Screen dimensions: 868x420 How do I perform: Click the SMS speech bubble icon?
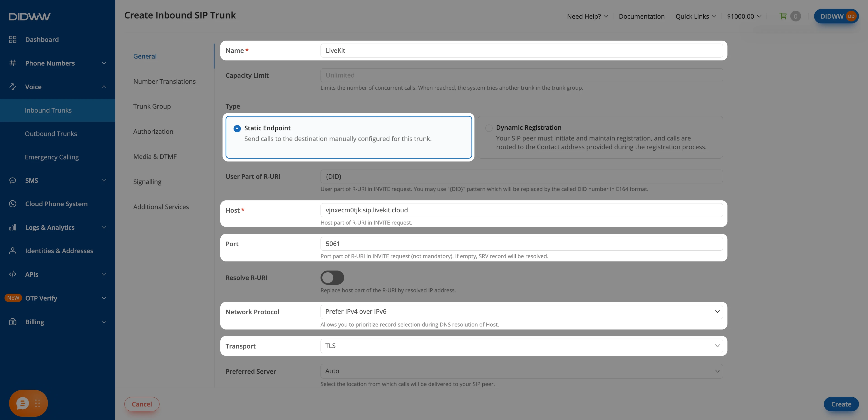tap(12, 180)
